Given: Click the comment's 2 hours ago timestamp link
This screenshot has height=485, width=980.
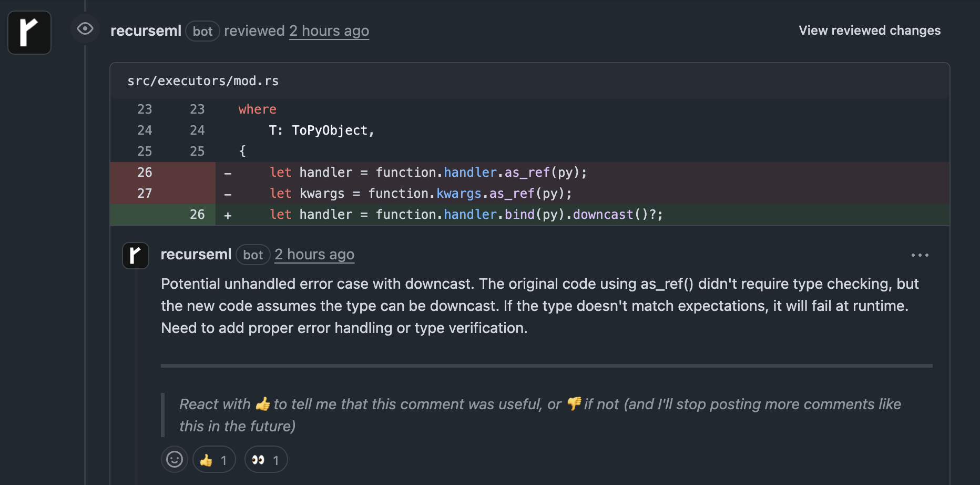Looking at the screenshot, I should [x=314, y=255].
